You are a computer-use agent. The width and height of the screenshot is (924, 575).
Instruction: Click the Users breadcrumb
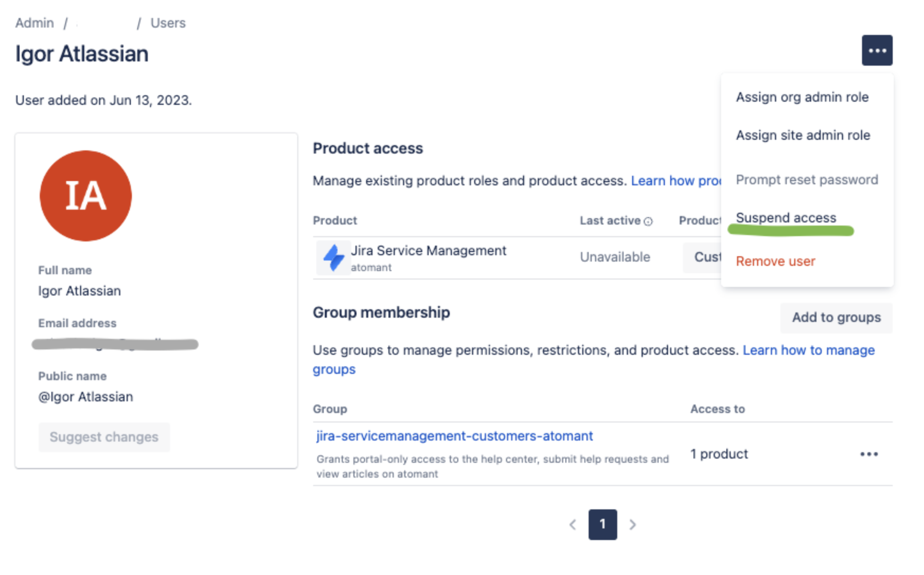(x=168, y=23)
